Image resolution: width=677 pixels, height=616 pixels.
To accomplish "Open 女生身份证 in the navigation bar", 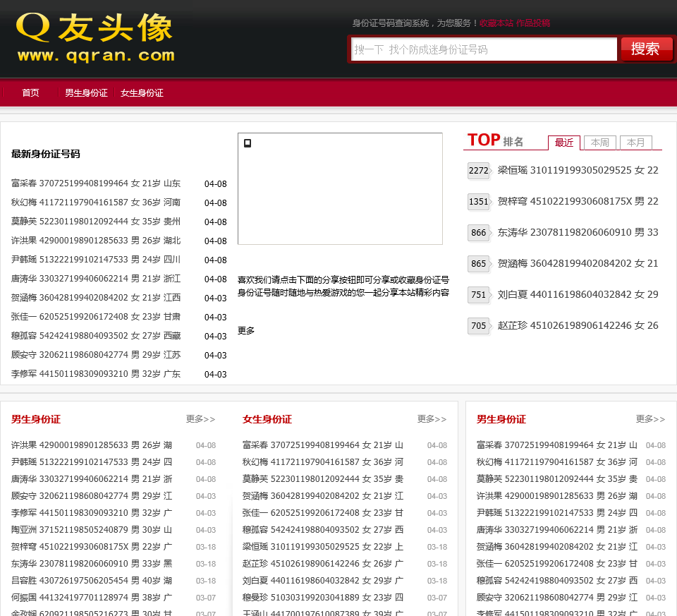I will point(142,92).
